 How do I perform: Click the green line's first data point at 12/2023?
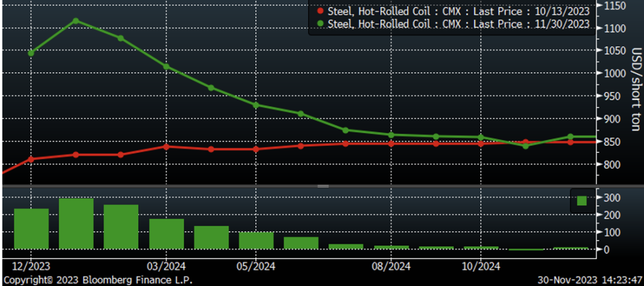31,53
